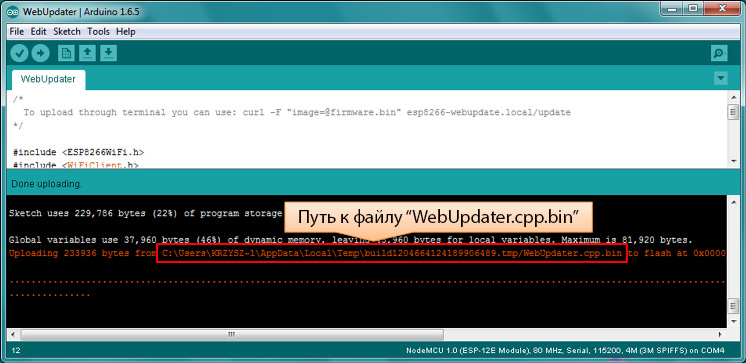
Task: Open the File menu
Action: click(x=17, y=31)
